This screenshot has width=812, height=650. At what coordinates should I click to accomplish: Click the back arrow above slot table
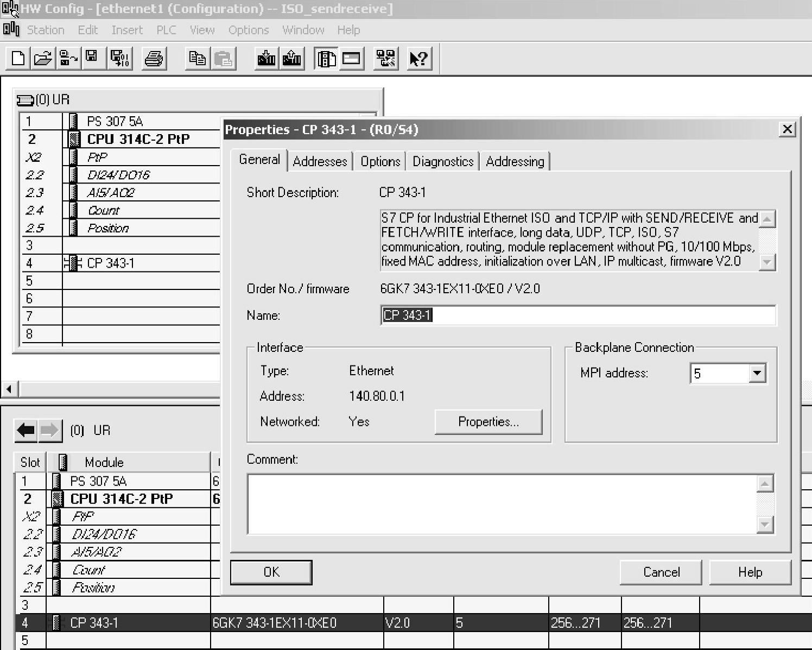(26, 431)
